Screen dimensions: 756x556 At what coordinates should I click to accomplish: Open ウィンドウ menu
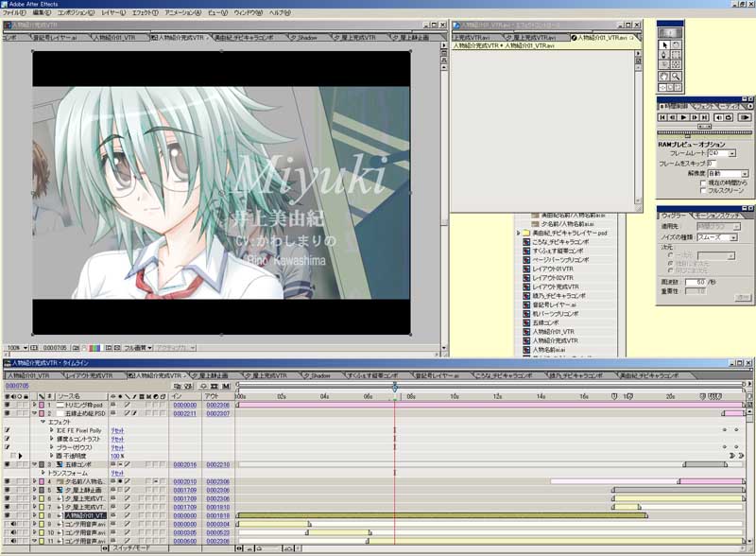coord(249,13)
